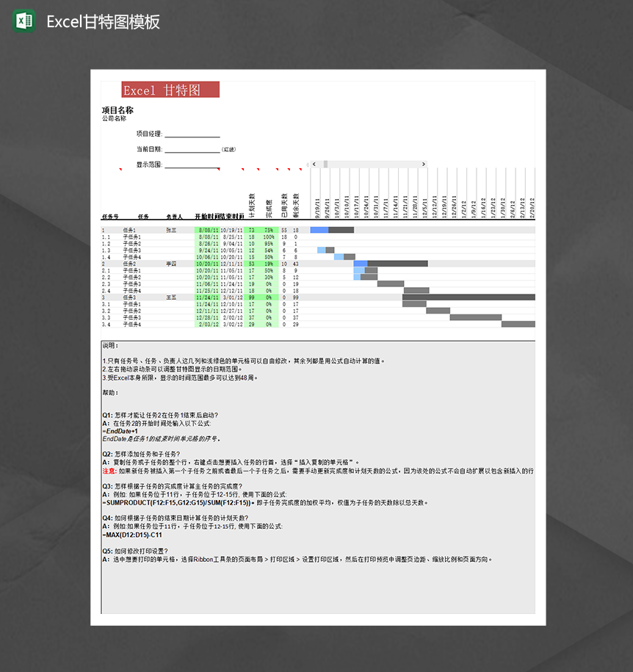Select the 项目经理 input line
Image resolution: width=633 pixels, height=672 pixels.
pyautogui.click(x=192, y=137)
